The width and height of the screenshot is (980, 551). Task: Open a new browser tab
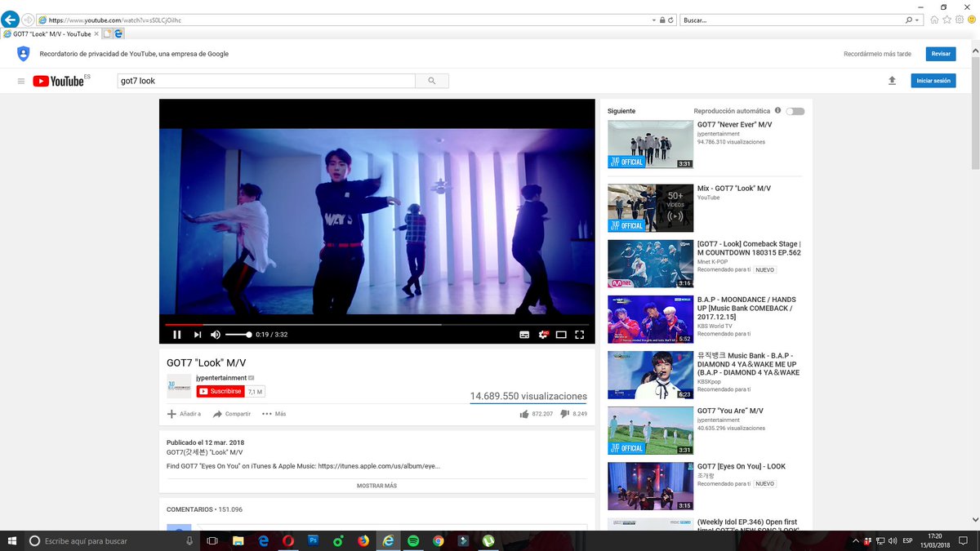107,33
